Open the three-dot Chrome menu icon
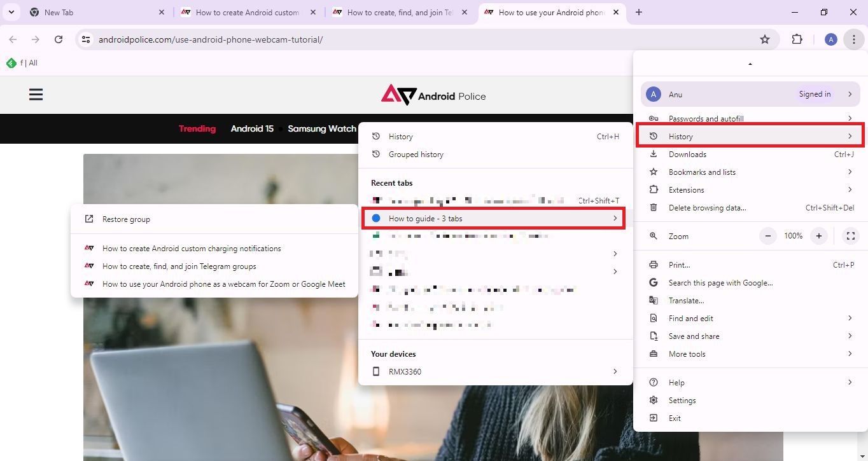This screenshot has width=868, height=461. pos(853,39)
